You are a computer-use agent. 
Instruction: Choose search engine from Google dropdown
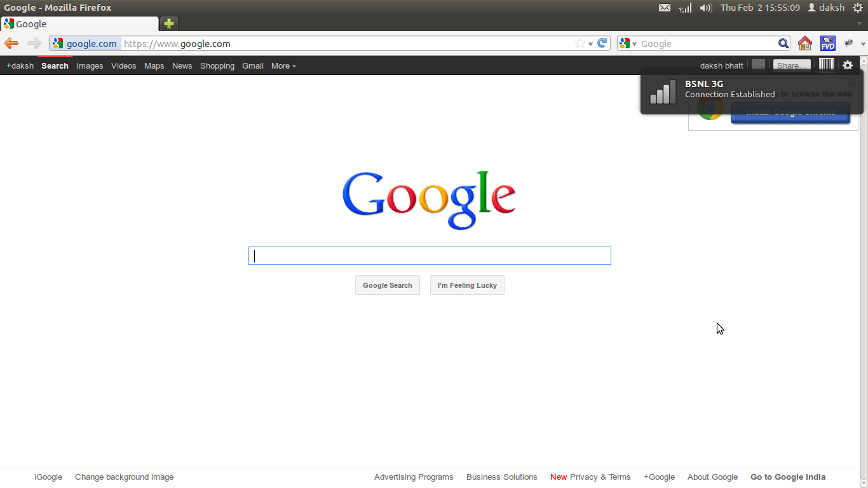point(628,43)
